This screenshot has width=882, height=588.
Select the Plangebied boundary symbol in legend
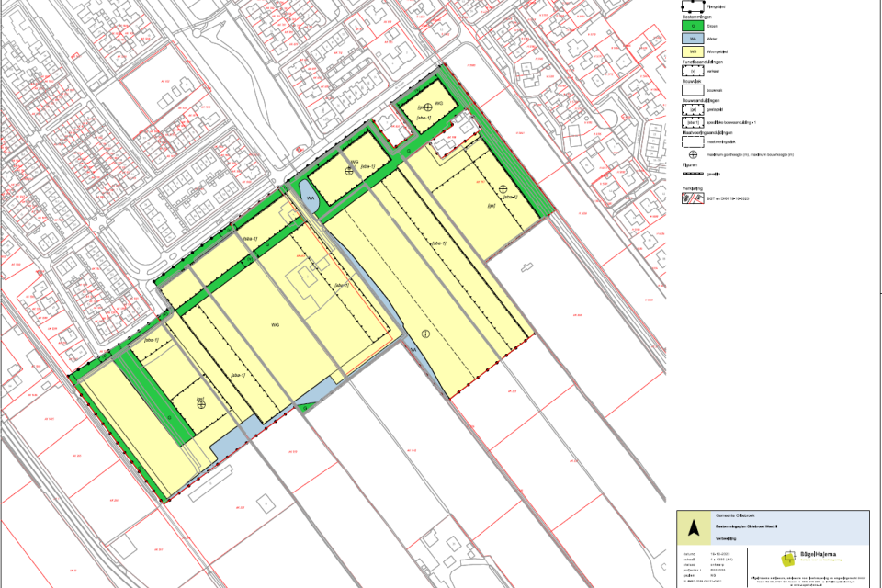tap(694, 6)
